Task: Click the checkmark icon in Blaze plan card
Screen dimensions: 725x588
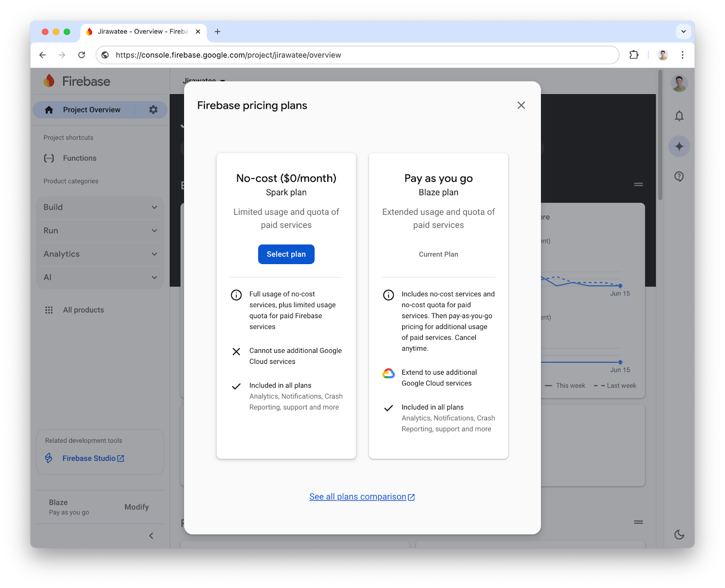Action: point(388,408)
